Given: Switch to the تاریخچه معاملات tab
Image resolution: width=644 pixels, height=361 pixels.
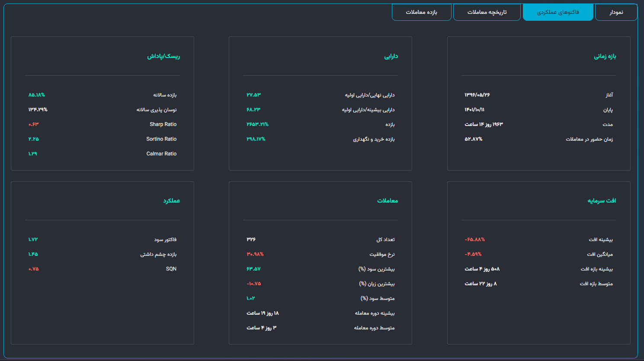Looking at the screenshot, I should coord(487,12).
